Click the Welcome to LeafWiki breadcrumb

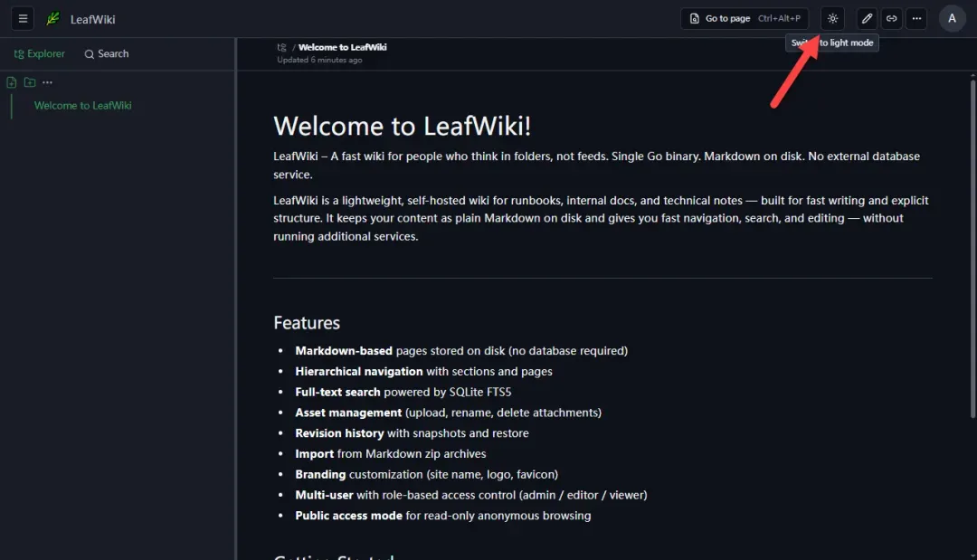(342, 47)
